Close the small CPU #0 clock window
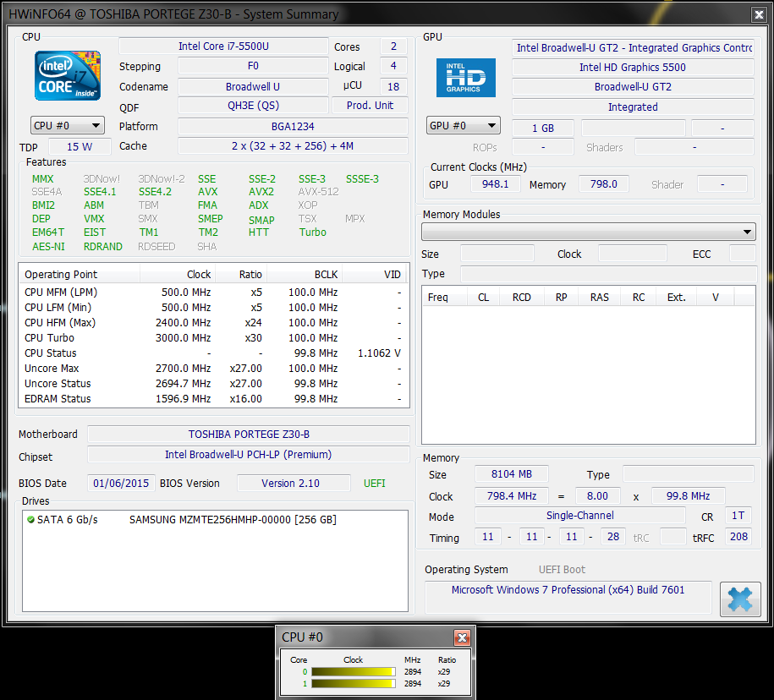Image resolution: width=774 pixels, height=700 pixels. 462,637
